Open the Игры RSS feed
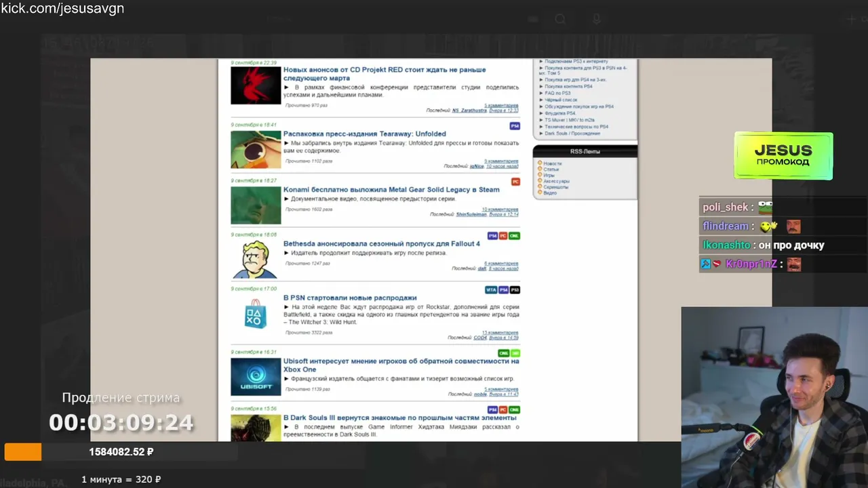The width and height of the screenshot is (868, 488). point(549,176)
